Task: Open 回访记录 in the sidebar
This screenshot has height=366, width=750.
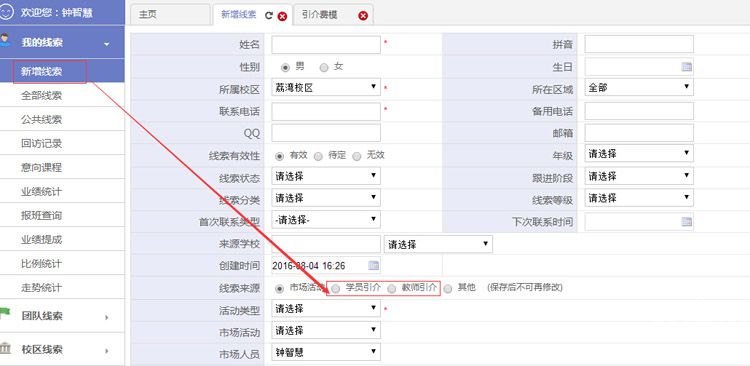Action: (62, 143)
